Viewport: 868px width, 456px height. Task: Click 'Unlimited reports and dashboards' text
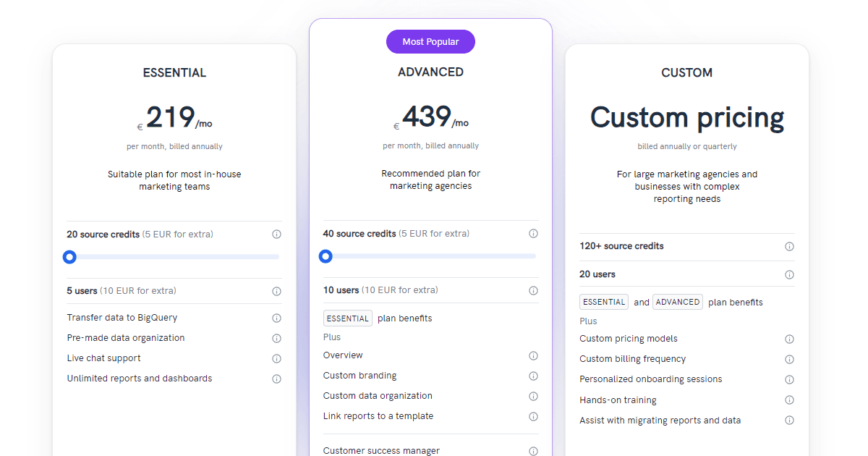140,379
